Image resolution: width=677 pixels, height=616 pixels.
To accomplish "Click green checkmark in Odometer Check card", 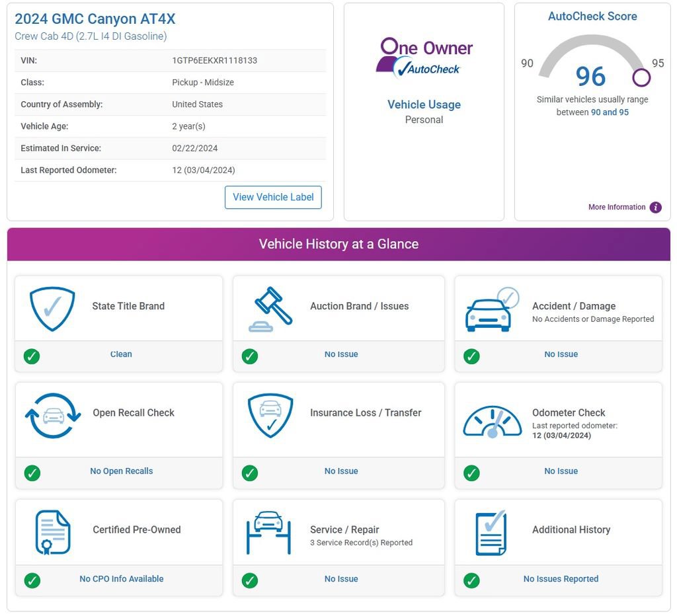I will (471, 473).
